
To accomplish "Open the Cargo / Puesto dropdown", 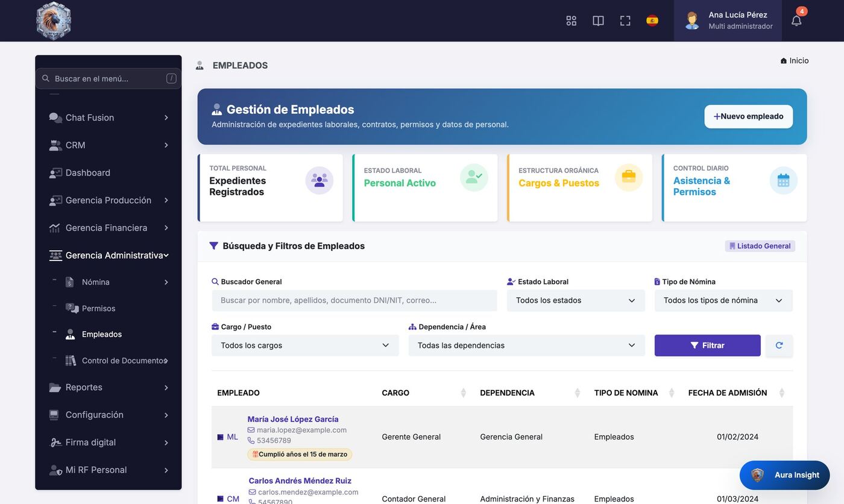I will pos(305,345).
